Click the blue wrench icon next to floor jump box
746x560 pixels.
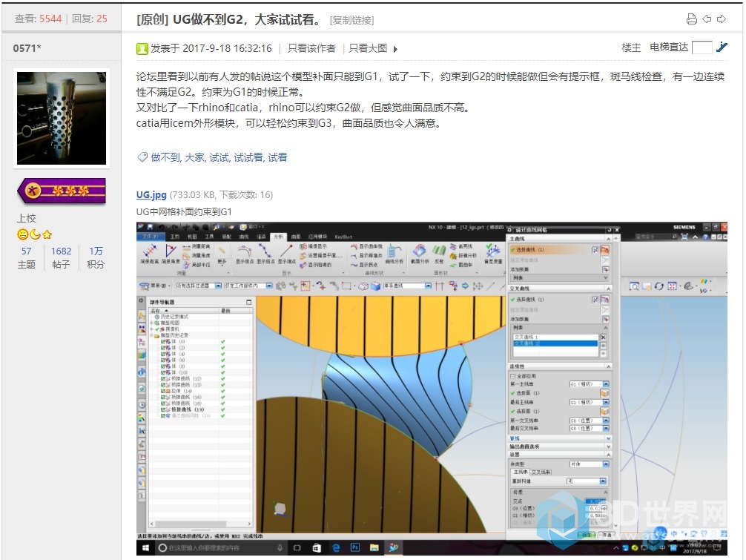pos(722,47)
